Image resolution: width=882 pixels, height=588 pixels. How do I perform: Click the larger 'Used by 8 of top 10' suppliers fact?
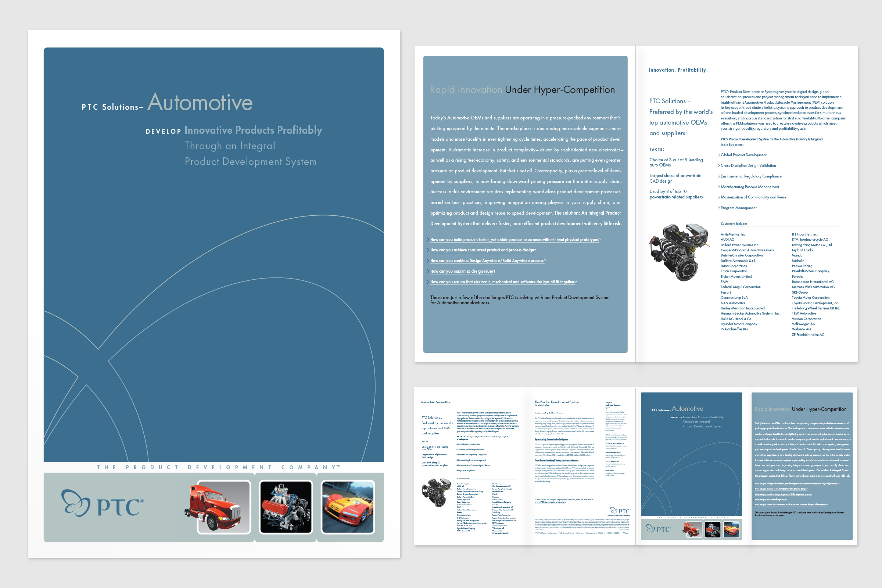pyautogui.click(x=676, y=194)
